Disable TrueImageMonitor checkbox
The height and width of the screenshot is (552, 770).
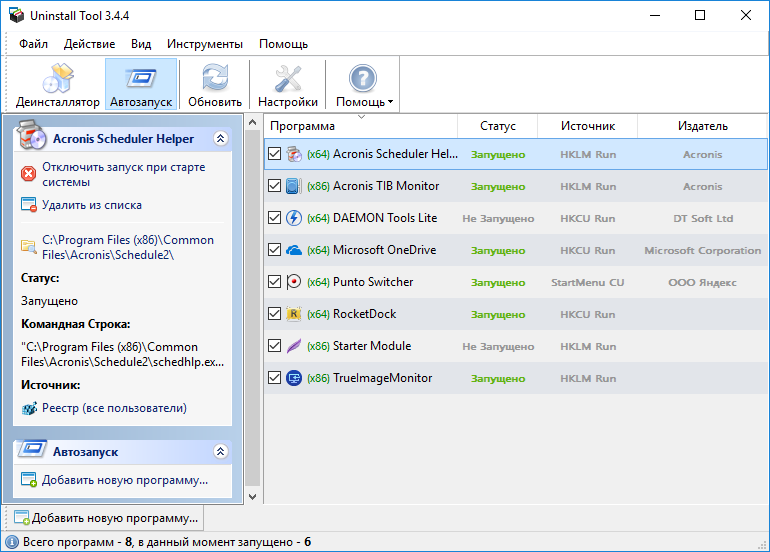(x=275, y=378)
